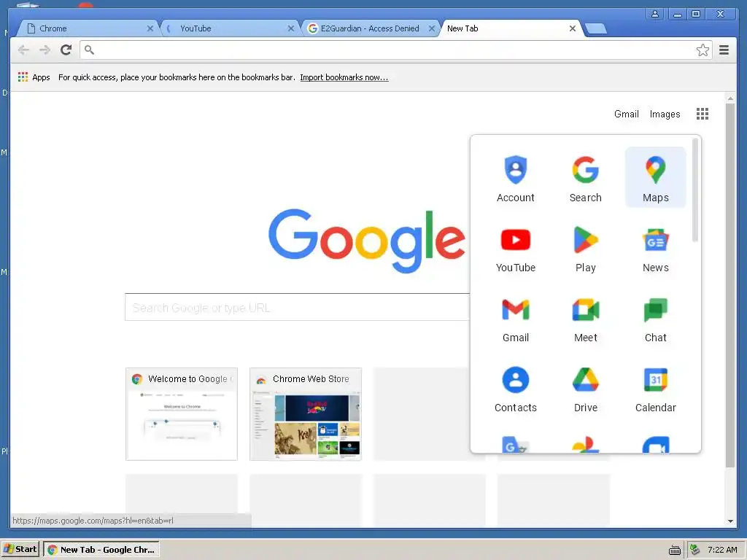The width and height of the screenshot is (747, 560).
Task: Click the page scrollbar down arrow
Action: pos(730,521)
